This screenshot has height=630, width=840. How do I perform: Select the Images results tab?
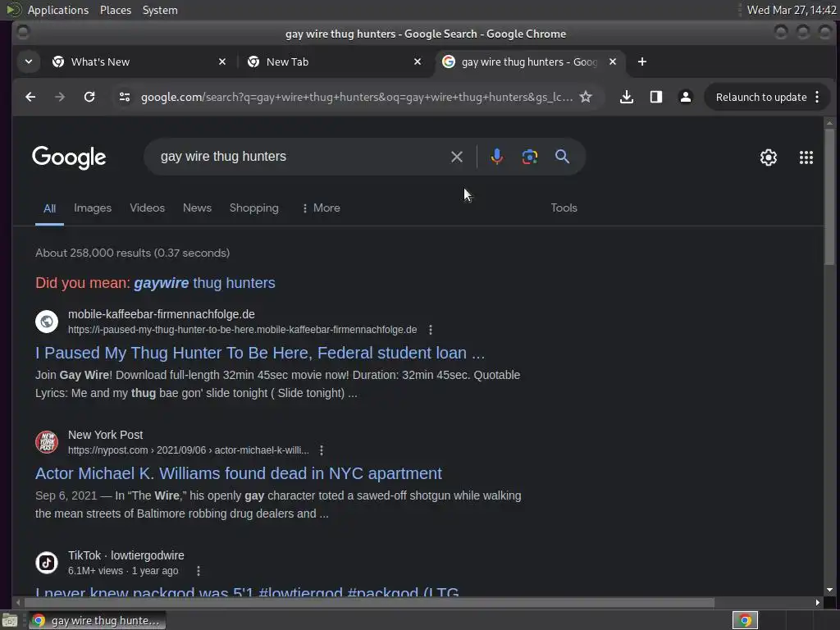click(93, 208)
